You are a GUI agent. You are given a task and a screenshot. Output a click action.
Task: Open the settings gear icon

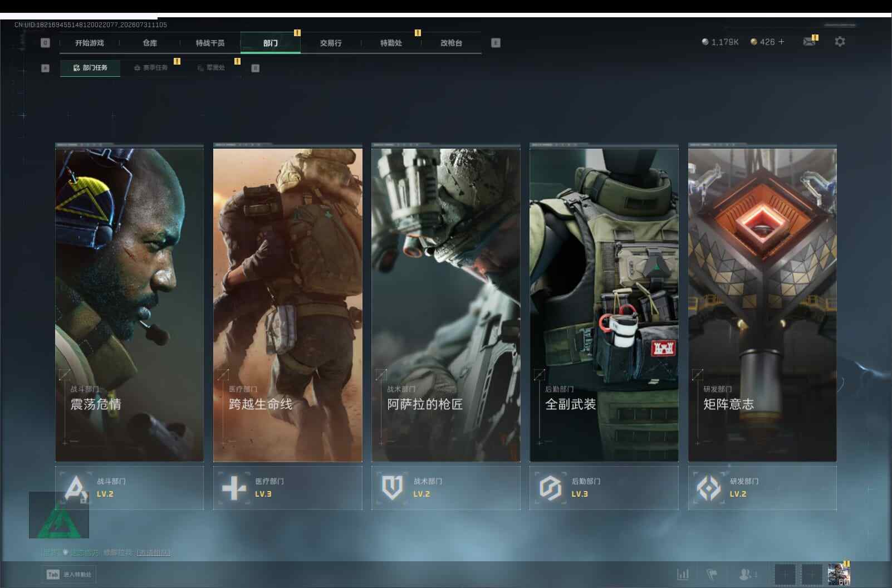coord(840,42)
